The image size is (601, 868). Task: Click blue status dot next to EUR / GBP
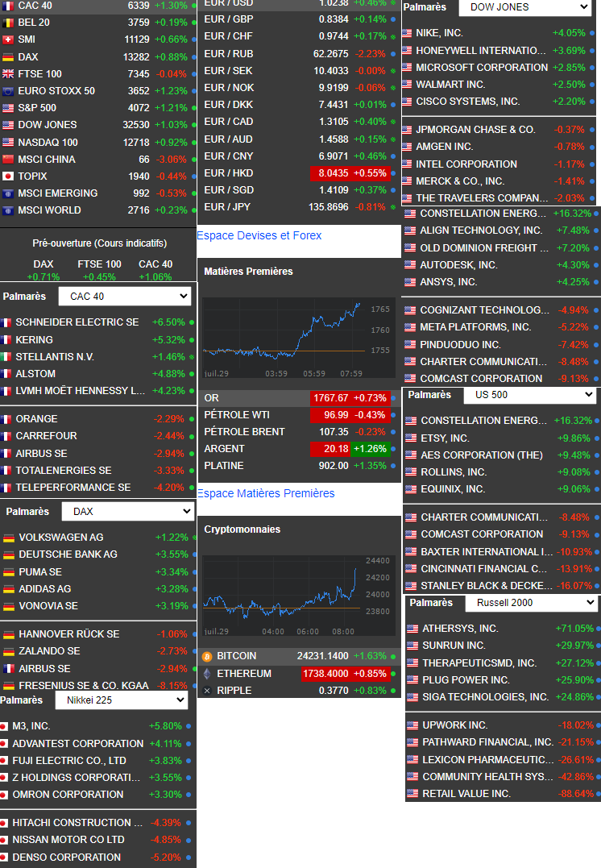tap(393, 19)
